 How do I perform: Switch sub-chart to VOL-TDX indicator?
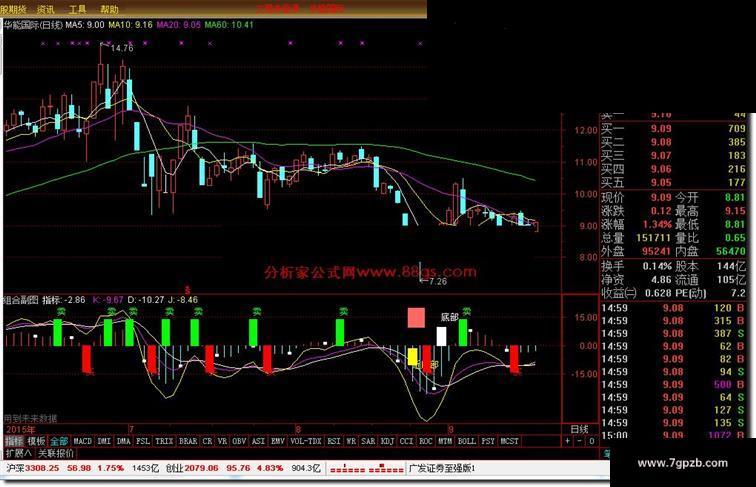[306, 441]
